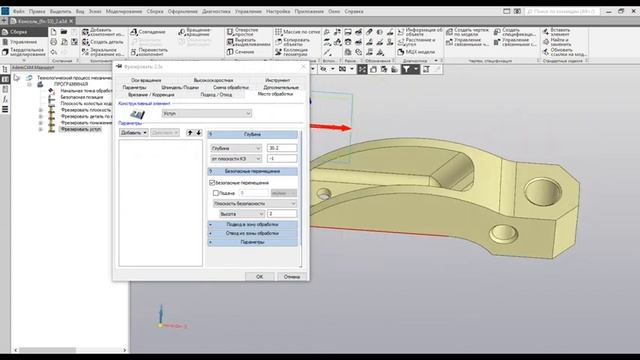The width and height of the screenshot is (640, 360).
Task: Open the Моделирование menu
Action: pos(124,11)
